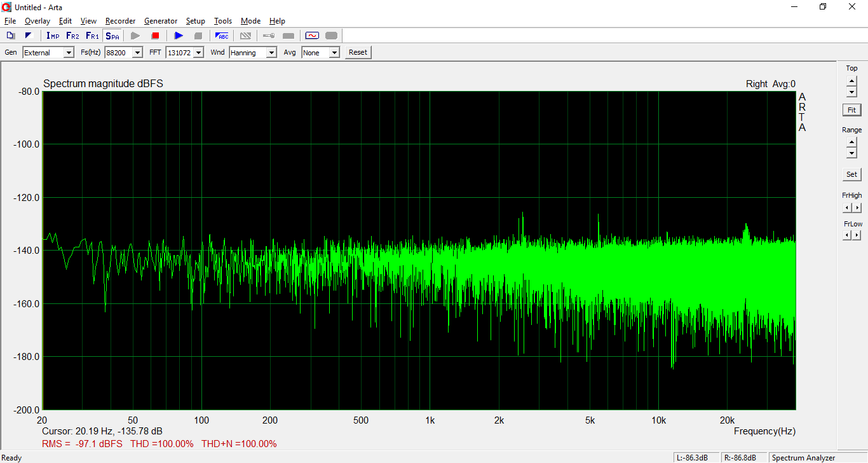Click the greyed key-shaped toolbar icon

[x=269, y=36]
